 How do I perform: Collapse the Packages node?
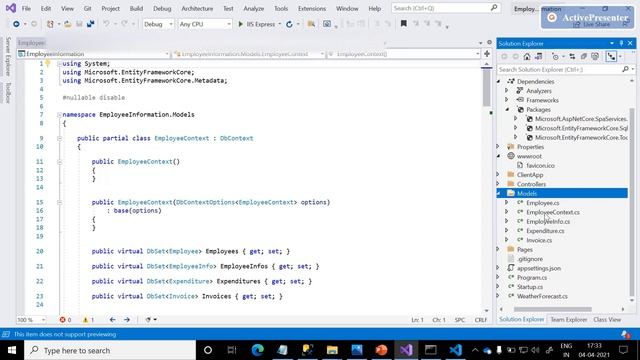tap(507, 109)
